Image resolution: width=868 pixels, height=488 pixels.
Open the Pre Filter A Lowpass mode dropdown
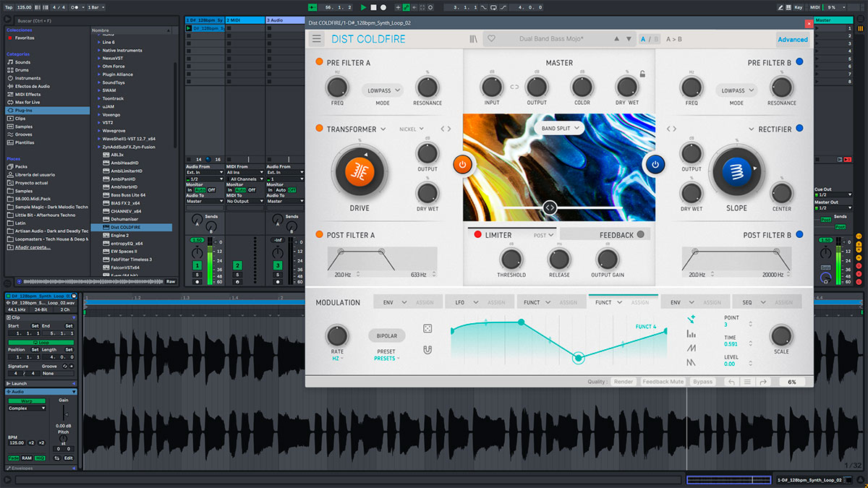coord(382,91)
